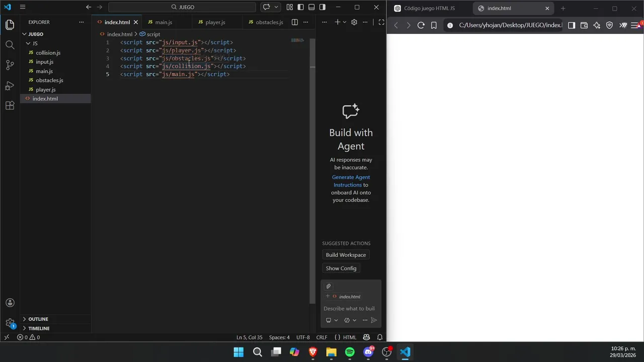Send the chat message arrow
Image resolution: width=644 pixels, height=362 pixels.
(x=374, y=320)
